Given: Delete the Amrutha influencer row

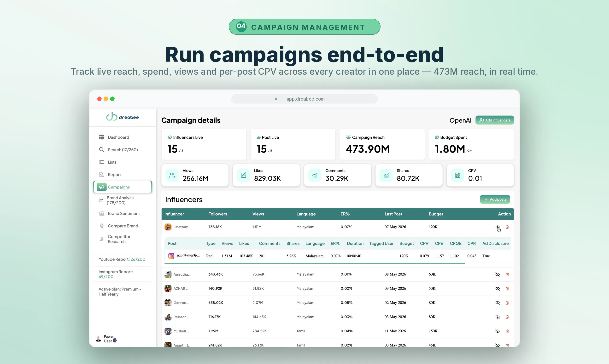Looking at the screenshot, I should pyautogui.click(x=507, y=274).
